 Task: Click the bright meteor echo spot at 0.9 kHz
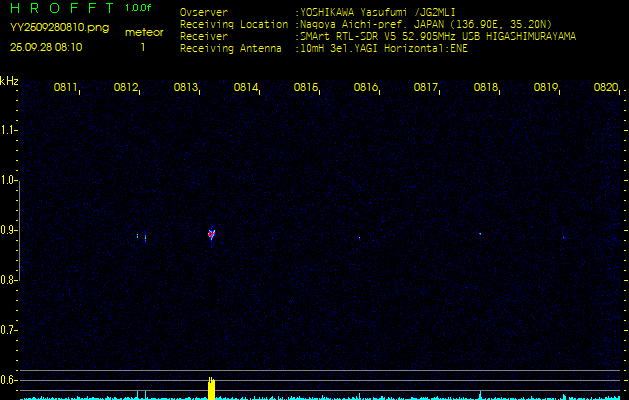pos(211,234)
